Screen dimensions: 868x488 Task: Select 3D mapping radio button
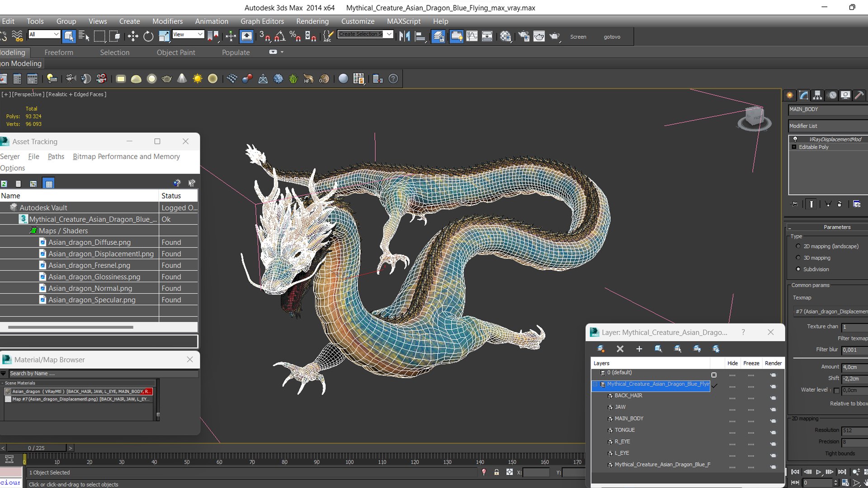pyautogui.click(x=798, y=258)
